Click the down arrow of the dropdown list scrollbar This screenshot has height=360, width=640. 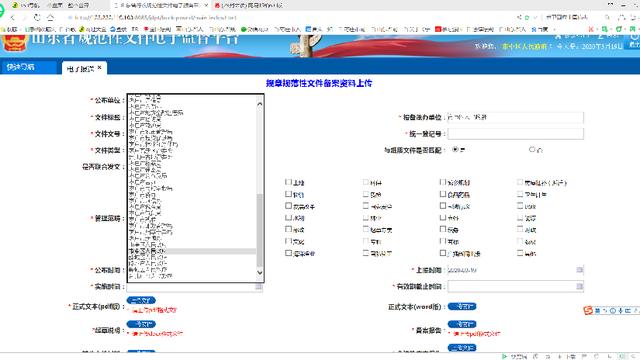coord(260,273)
